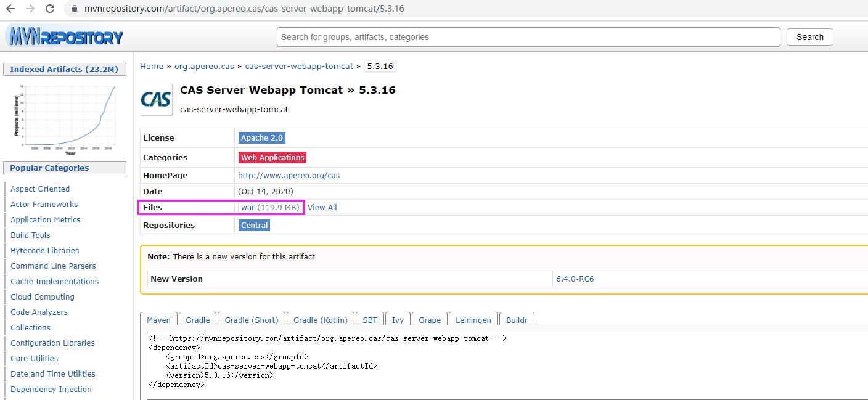Visit the http://www.apereo.org/cas homepage link
Image resolution: width=868 pixels, height=400 pixels.
pyautogui.click(x=289, y=175)
